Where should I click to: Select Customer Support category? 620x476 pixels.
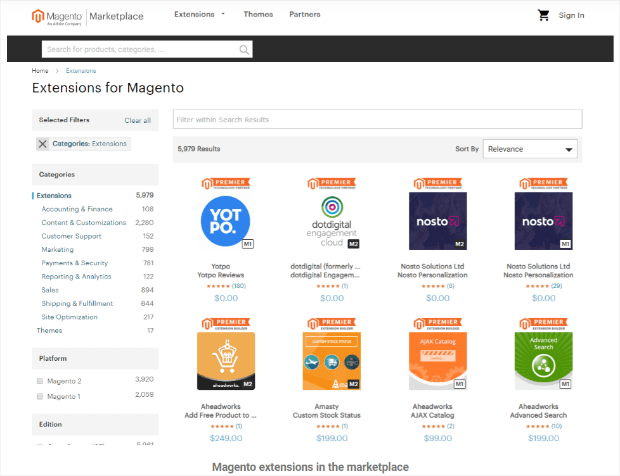(x=72, y=236)
